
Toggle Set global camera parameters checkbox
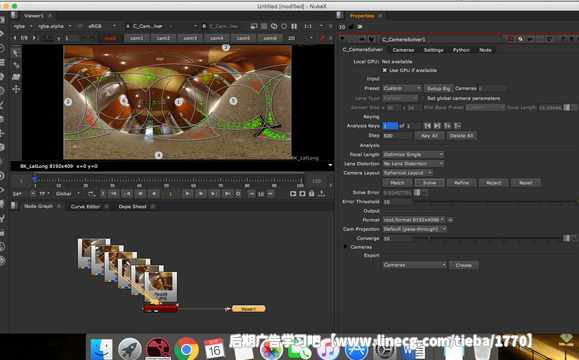[423, 98]
